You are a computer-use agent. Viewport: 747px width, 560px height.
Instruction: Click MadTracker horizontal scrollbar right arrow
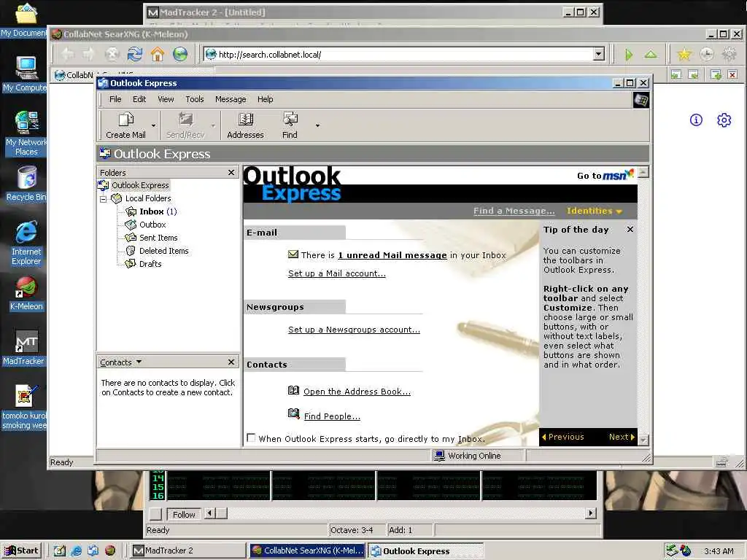(x=591, y=513)
